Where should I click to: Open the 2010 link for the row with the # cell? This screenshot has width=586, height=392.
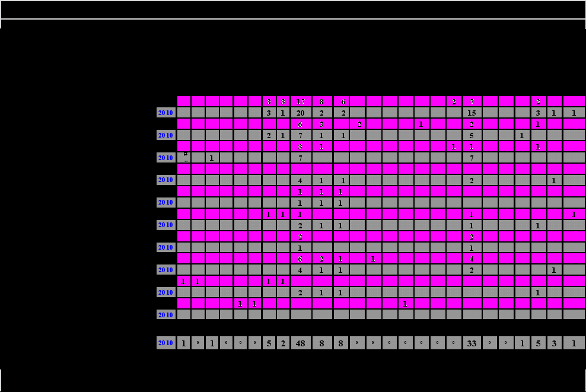click(x=165, y=158)
